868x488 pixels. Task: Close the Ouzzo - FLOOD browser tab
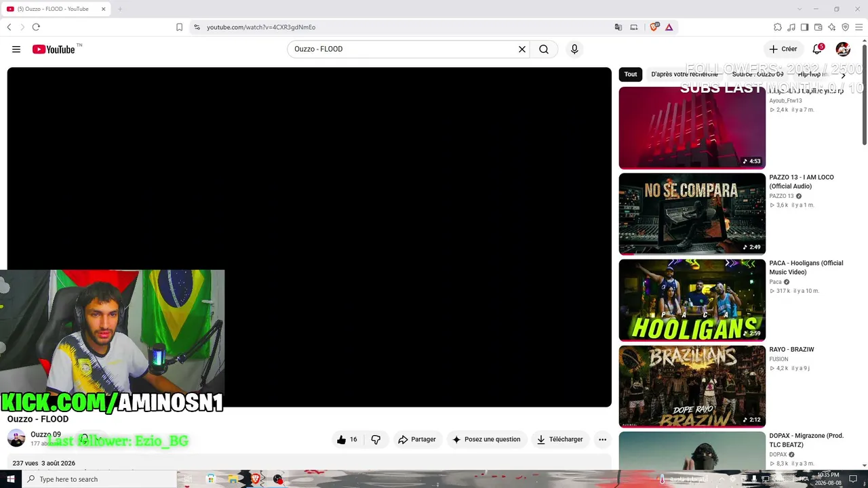coord(104,9)
